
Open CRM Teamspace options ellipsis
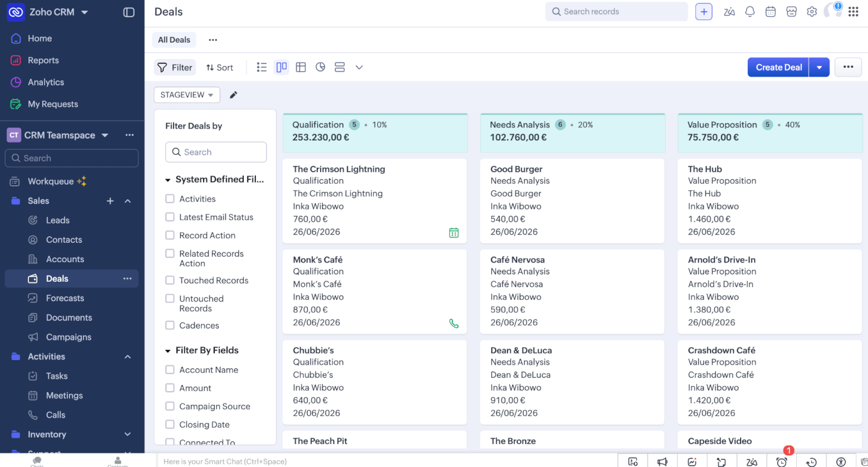point(130,135)
